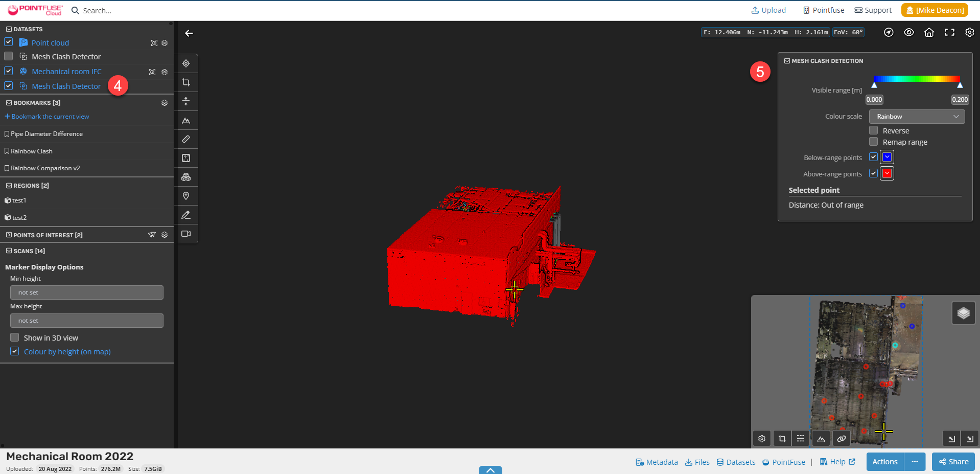Click the Share button
The width and height of the screenshot is (980, 474).
(x=953, y=462)
